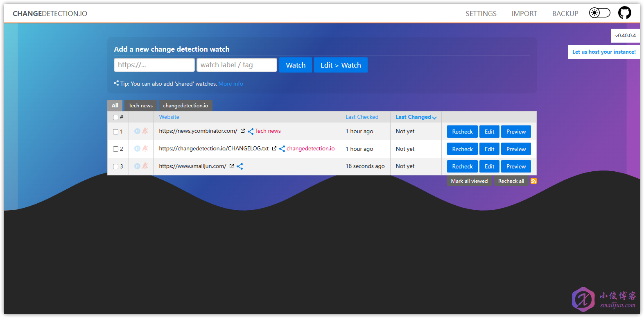Click https://www.smalljun.com/ URL text

pyautogui.click(x=192, y=166)
